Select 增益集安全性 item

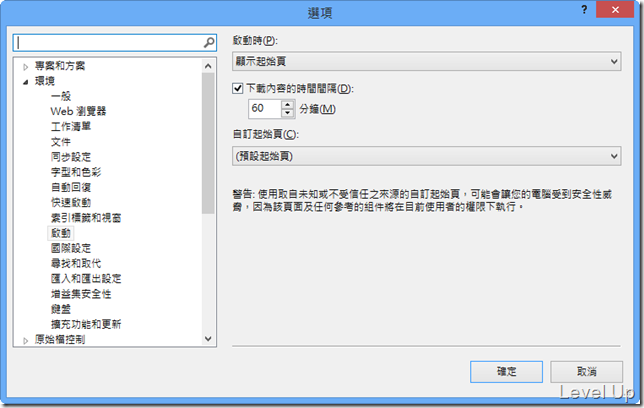click(x=81, y=294)
